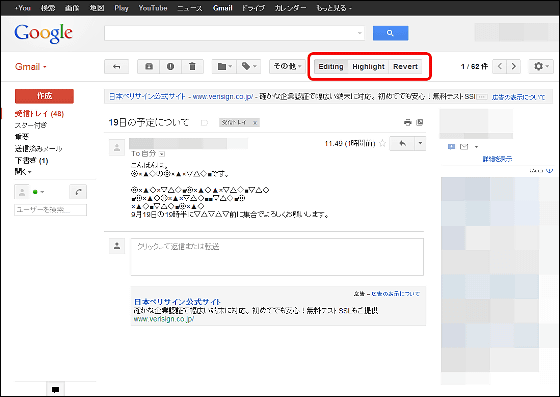Click email icon in contact panel
Viewport: 560px width, 397px height.
tap(464, 147)
